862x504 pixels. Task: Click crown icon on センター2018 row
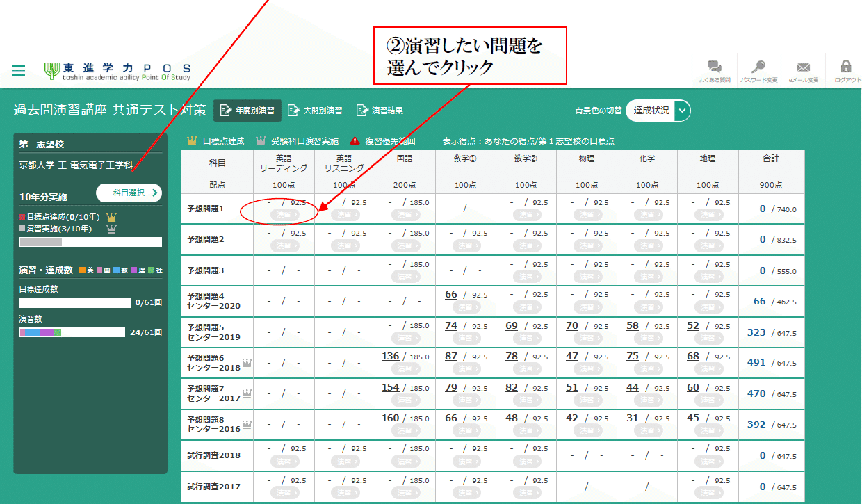click(247, 362)
